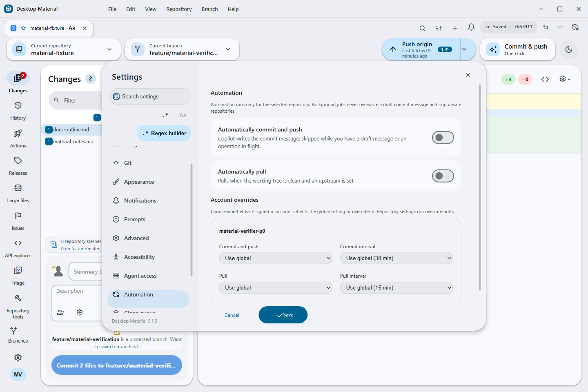Click the Save button in Settings
Viewport: 588px width, 392px height.
pyautogui.click(x=283, y=315)
